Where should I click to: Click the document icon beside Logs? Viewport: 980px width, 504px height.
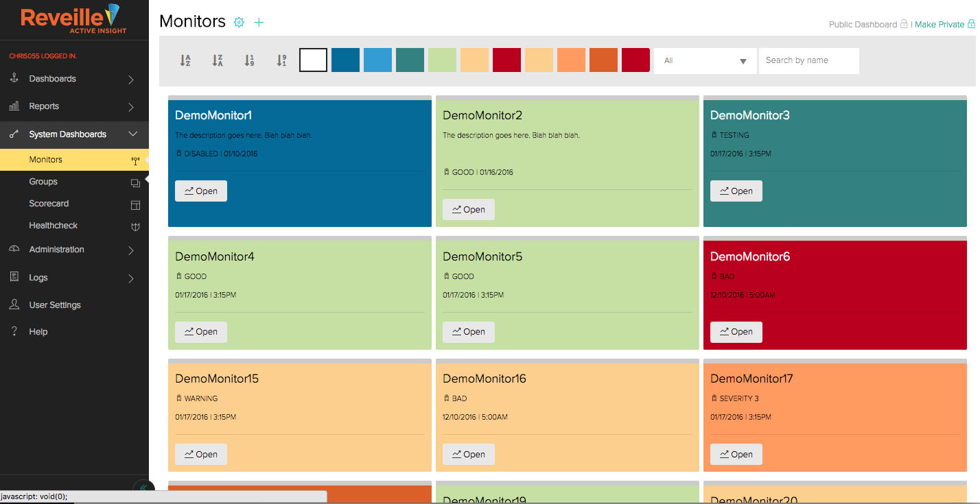14,277
